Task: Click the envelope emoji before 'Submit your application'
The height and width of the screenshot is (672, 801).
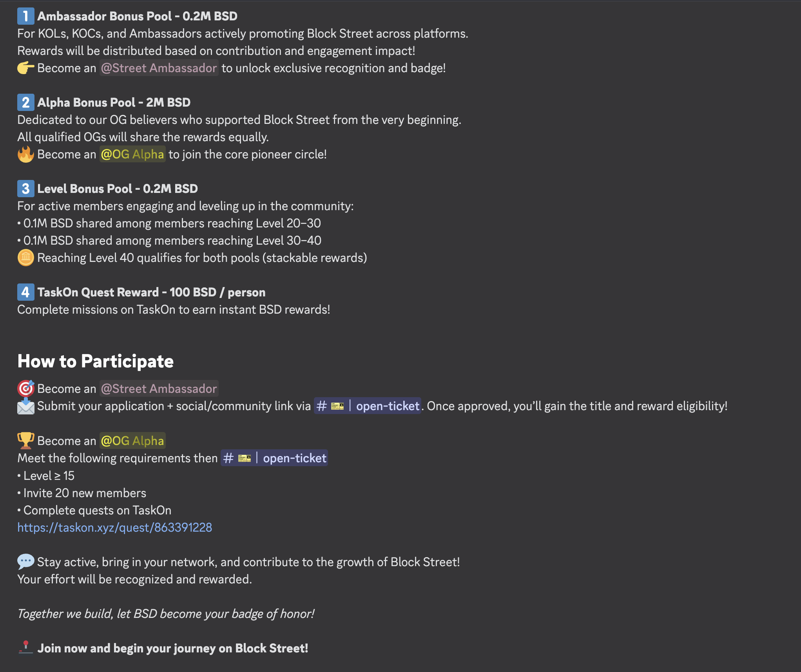Action: pyautogui.click(x=25, y=406)
